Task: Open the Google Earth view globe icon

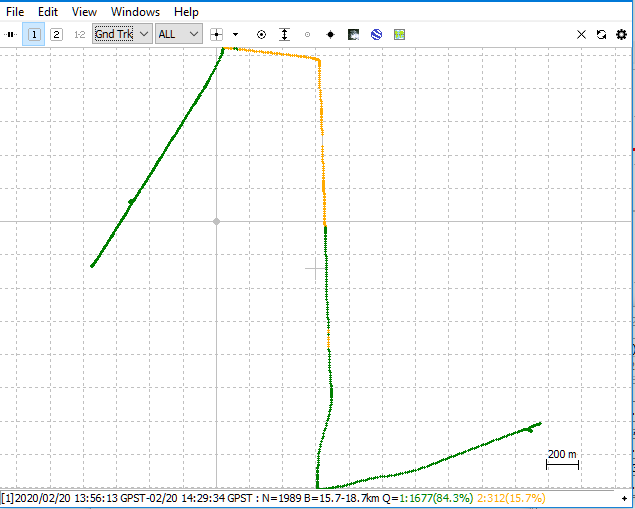Action: pos(377,34)
